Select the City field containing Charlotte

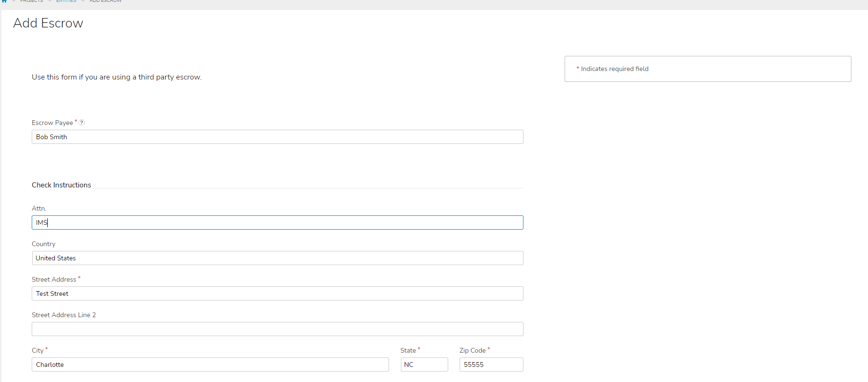coord(210,364)
